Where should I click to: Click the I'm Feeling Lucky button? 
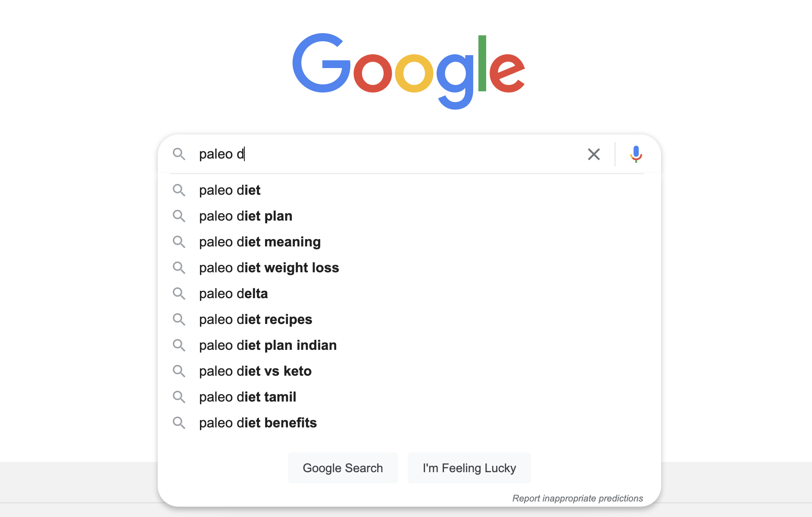(469, 468)
